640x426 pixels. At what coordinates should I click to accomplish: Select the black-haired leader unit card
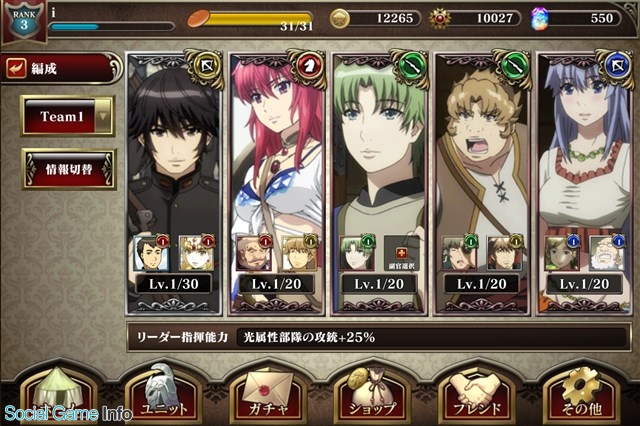pos(174,184)
